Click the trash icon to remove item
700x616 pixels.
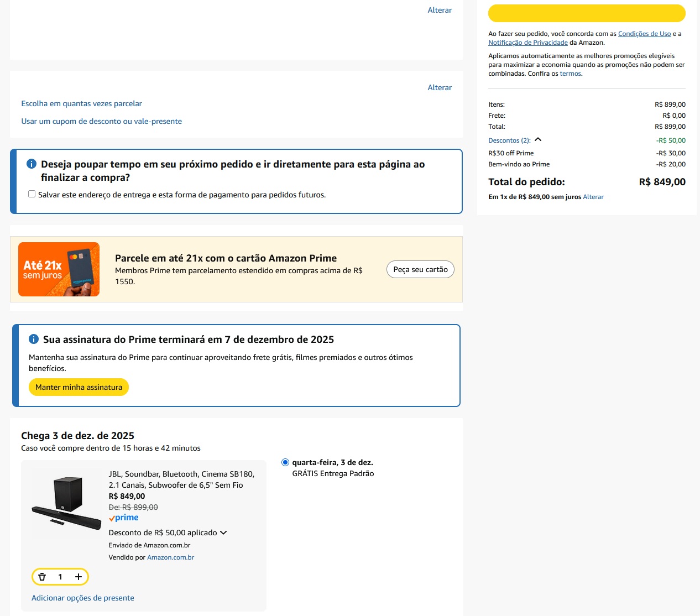(42, 577)
